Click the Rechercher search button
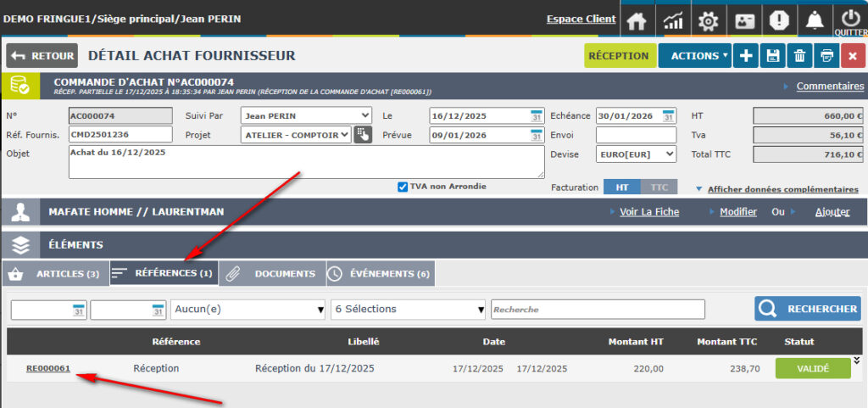 808,309
